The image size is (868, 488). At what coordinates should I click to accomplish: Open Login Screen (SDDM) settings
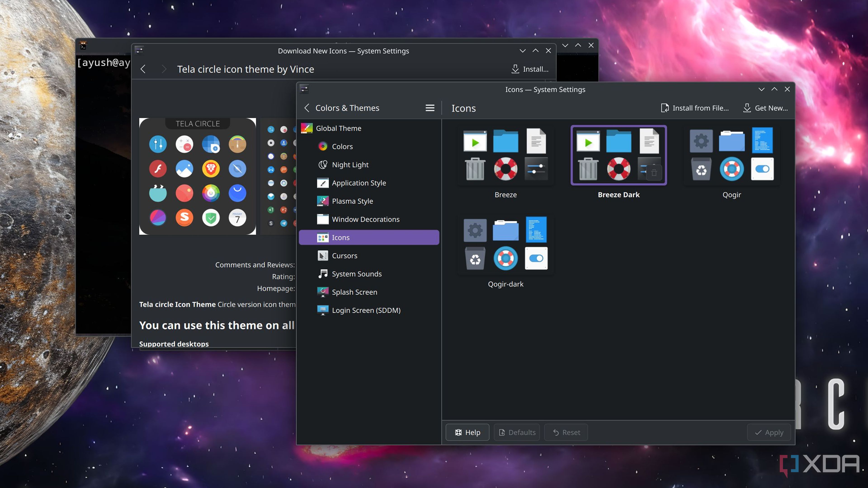369,310
